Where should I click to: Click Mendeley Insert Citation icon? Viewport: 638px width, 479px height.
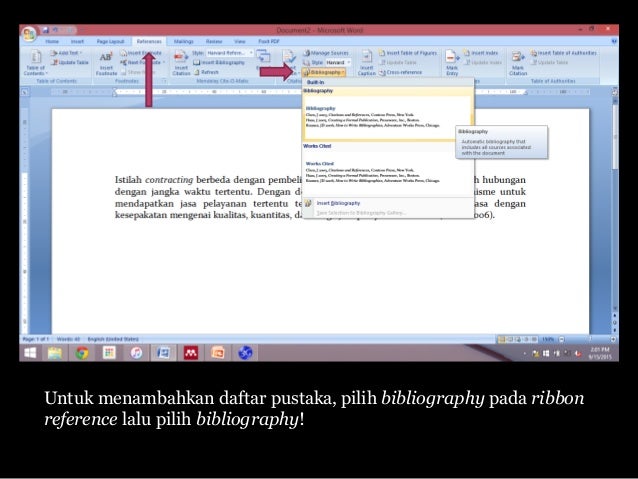[181, 63]
